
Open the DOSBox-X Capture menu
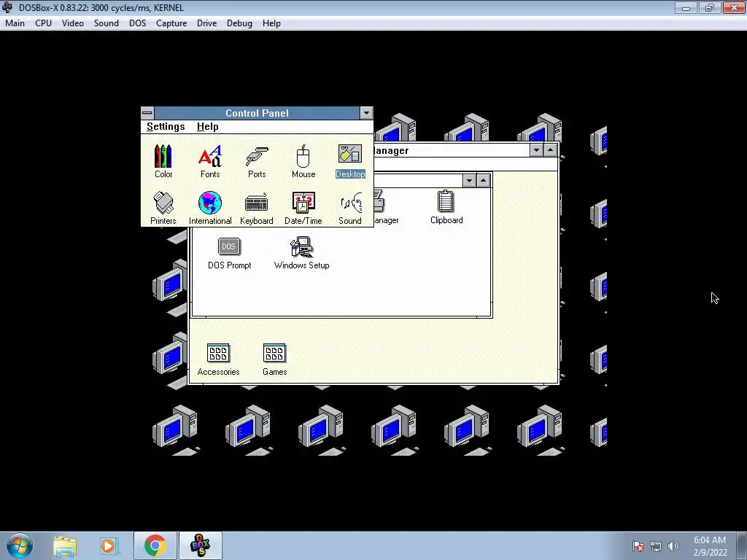(x=171, y=23)
